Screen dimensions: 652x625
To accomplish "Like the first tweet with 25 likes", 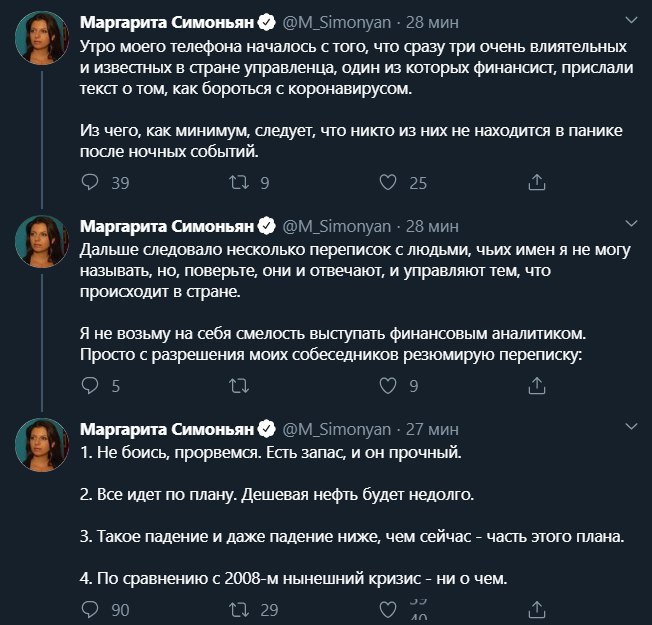I will [x=388, y=182].
